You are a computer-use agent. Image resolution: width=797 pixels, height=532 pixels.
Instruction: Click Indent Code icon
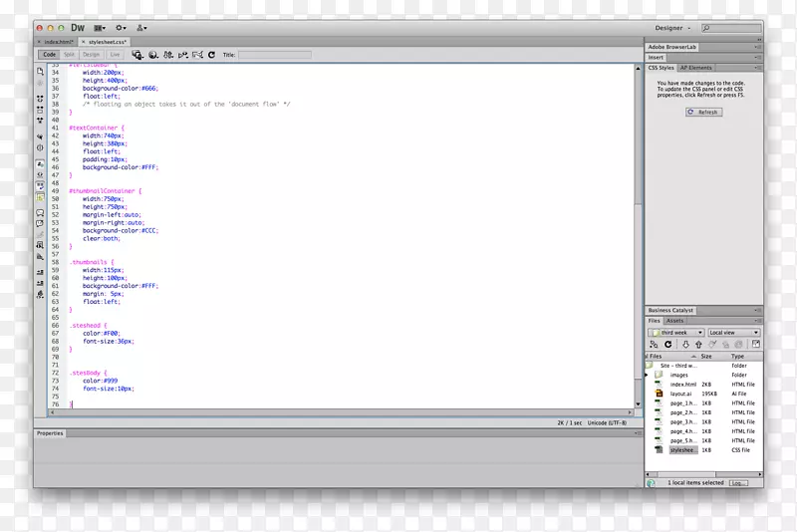(40, 272)
